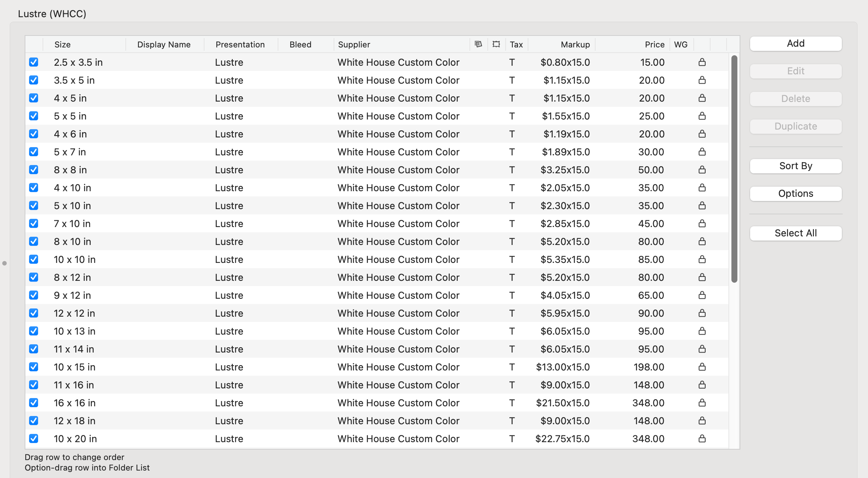
Task: Toggle the 3.5 x 5 in checkbox
Action: (x=34, y=80)
